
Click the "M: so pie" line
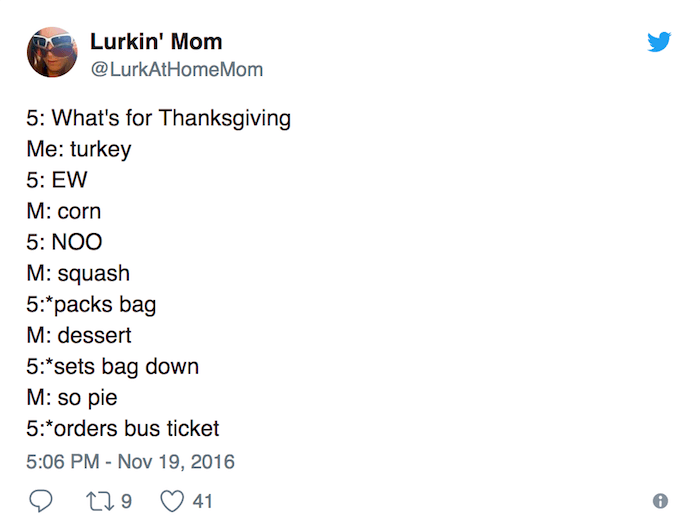71,398
